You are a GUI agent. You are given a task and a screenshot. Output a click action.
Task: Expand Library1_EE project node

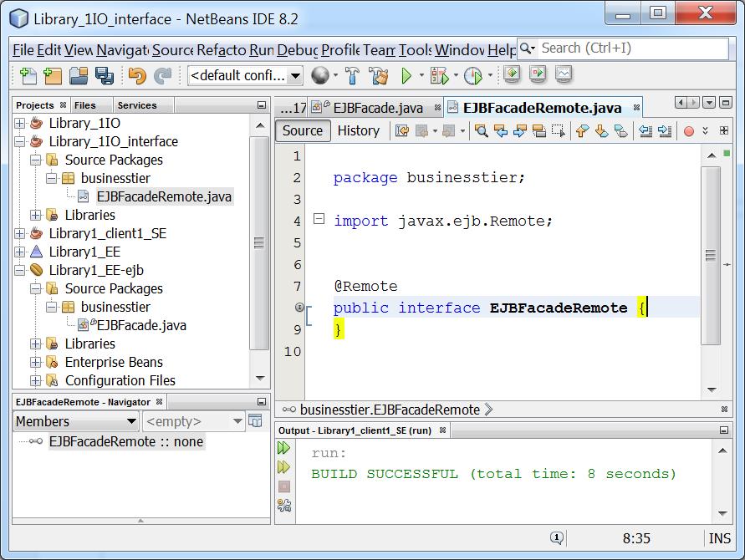(19, 252)
